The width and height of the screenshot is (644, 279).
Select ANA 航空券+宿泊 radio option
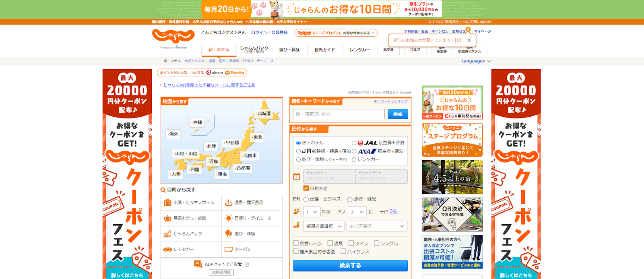(354, 151)
